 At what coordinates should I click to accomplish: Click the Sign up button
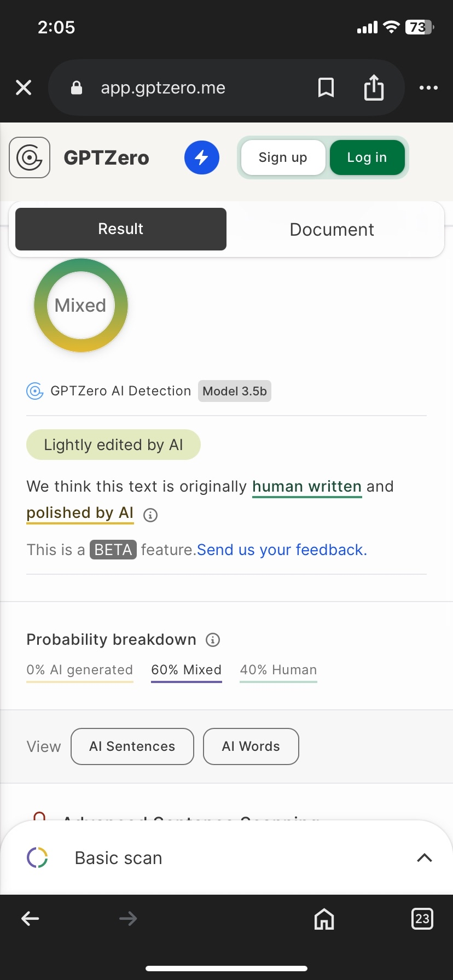[x=283, y=157]
